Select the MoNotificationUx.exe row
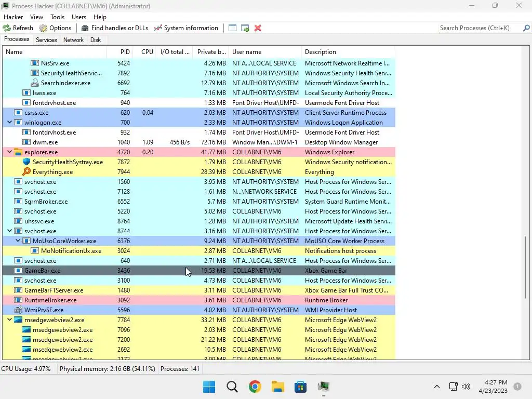The image size is (532, 399). click(x=199, y=251)
